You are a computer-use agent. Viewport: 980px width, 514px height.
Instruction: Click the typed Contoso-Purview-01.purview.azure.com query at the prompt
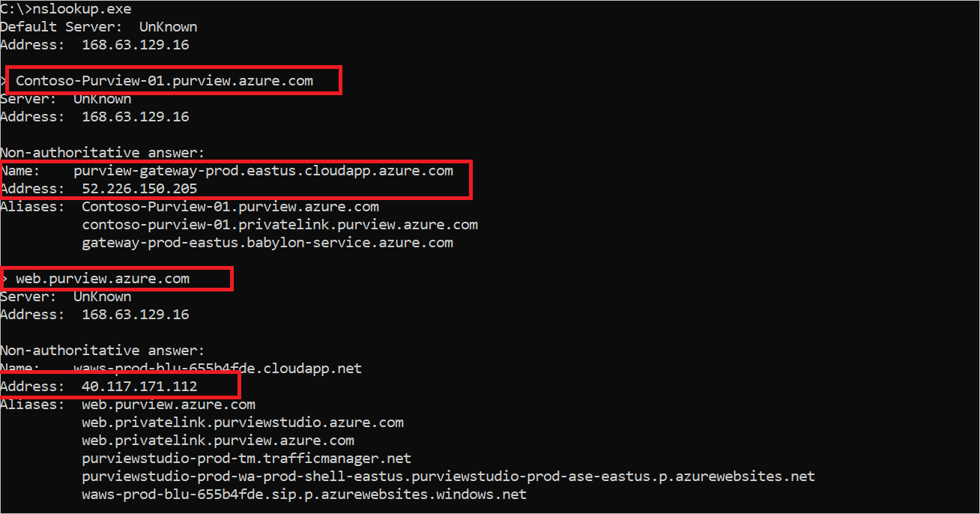pos(164,81)
